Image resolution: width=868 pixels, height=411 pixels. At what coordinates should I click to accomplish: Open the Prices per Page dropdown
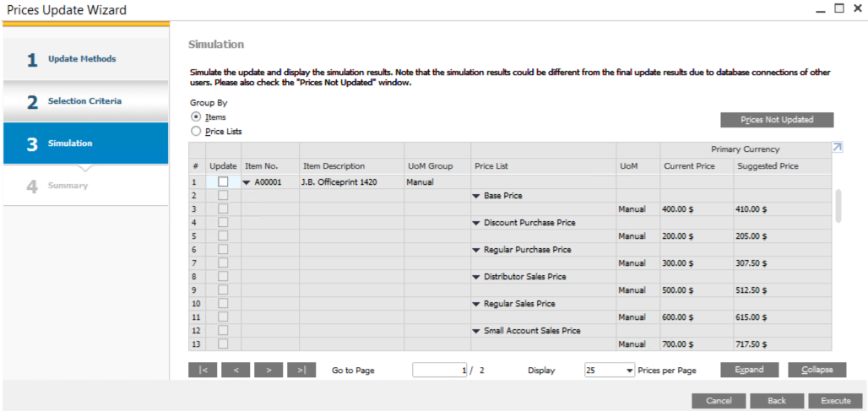click(630, 370)
